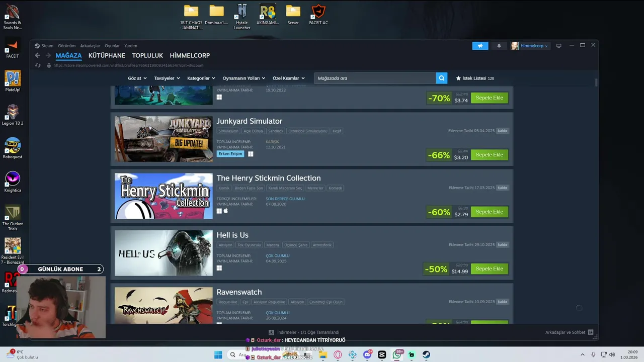
Task: Expand the Göz at dropdown
Action: pos(137,78)
